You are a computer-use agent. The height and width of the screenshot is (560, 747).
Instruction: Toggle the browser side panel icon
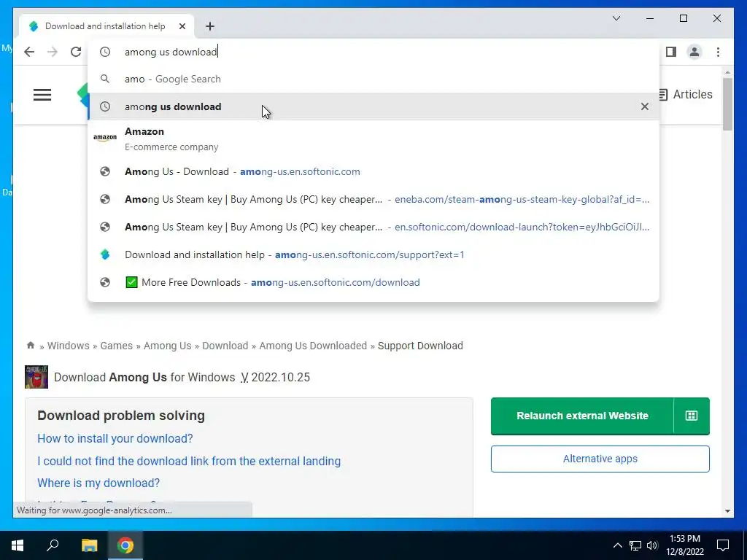pyautogui.click(x=671, y=52)
